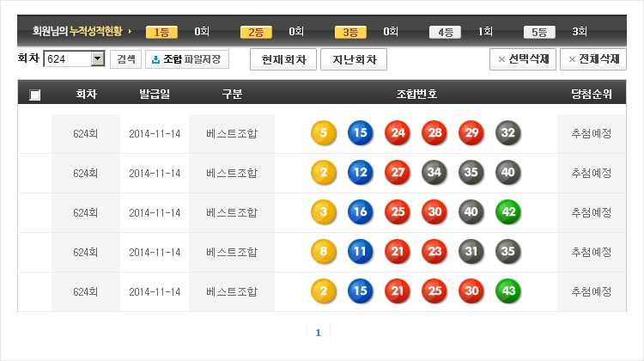Click the gray number 32 ball
This screenshot has height=361, width=644.
pos(508,133)
